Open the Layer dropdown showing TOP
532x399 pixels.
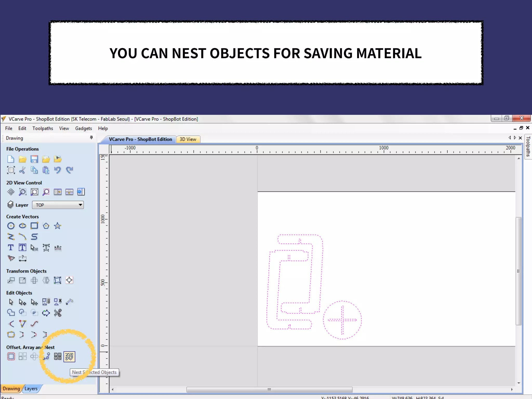pos(58,205)
